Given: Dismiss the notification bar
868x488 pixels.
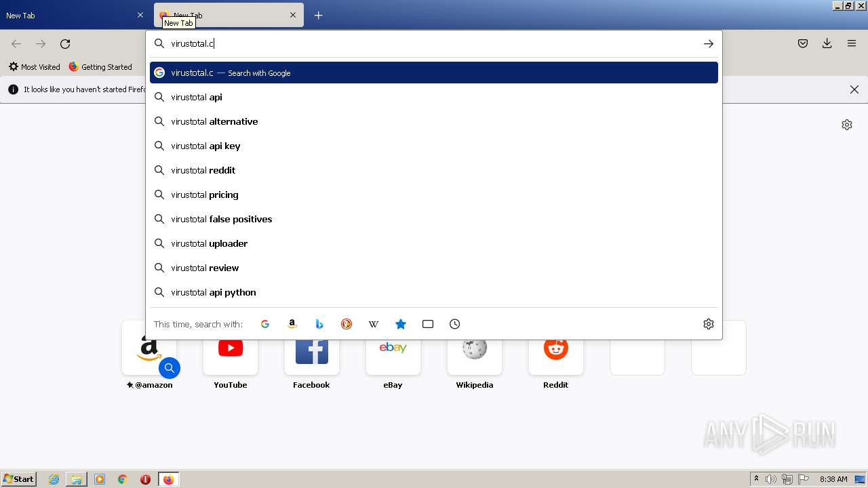Looking at the screenshot, I should (854, 89).
